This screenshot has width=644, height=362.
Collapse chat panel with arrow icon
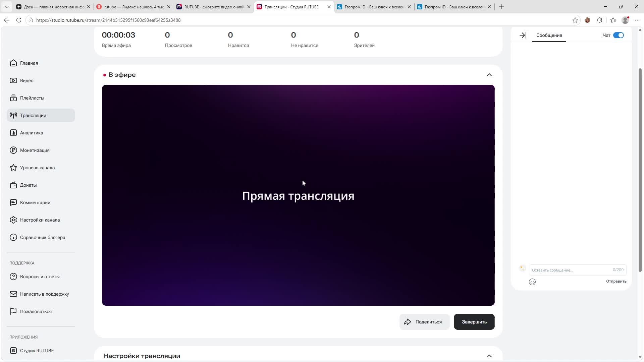click(x=523, y=35)
